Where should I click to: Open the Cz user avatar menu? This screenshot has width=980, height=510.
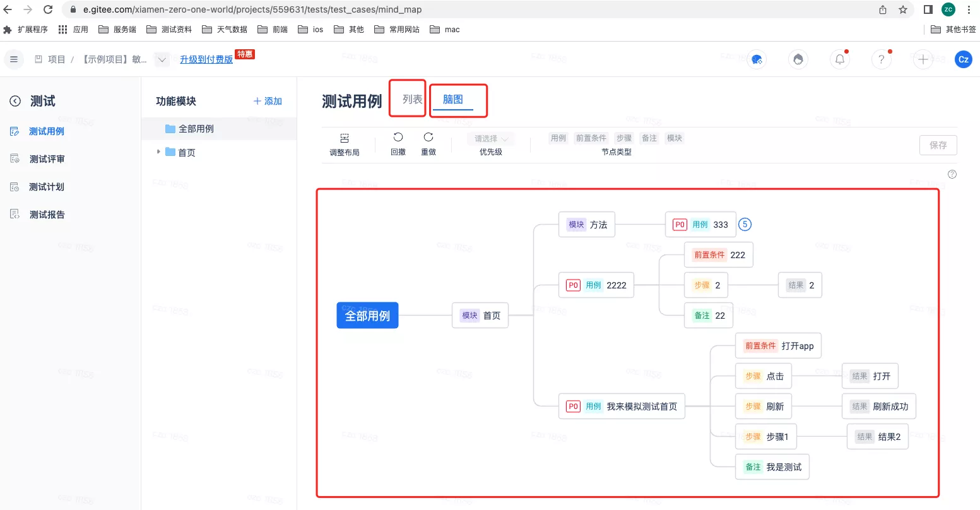(x=964, y=59)
